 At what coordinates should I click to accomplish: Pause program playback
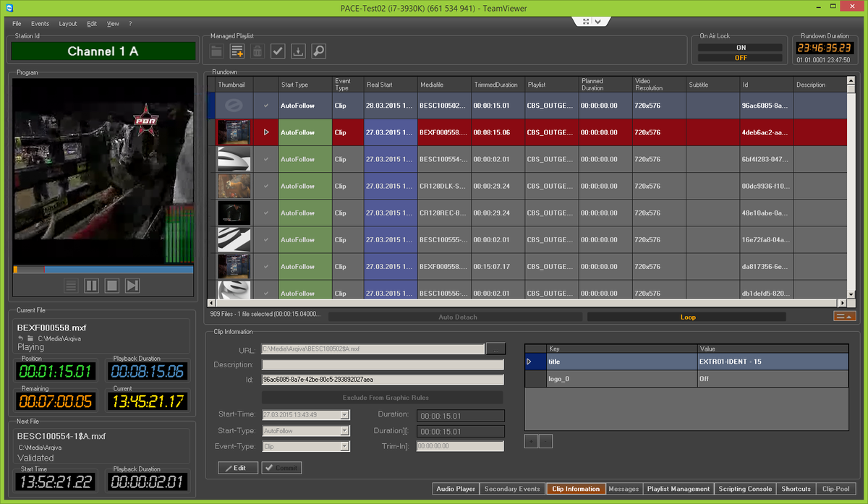pos(91,286)
